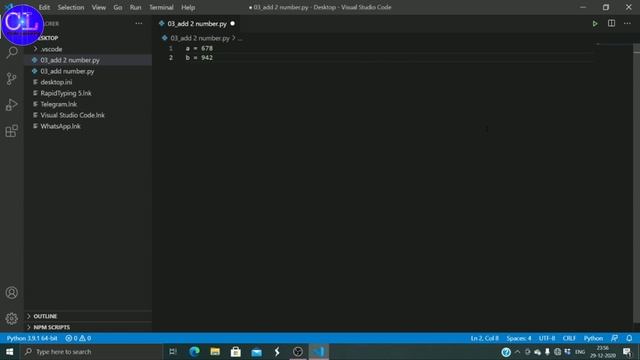The image size is (640, 360).
Task: Open Get Help tray icon
Action: tap(506, 352)
